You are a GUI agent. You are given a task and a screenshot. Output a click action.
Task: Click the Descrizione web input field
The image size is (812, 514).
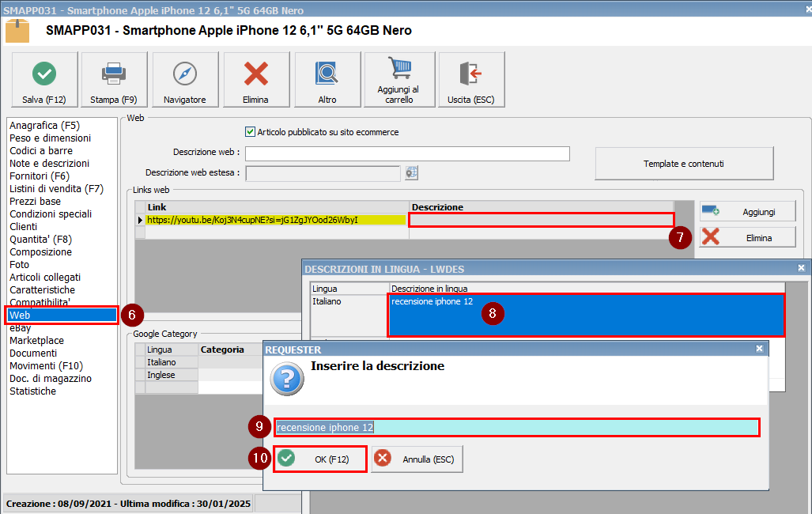point(407,153)
